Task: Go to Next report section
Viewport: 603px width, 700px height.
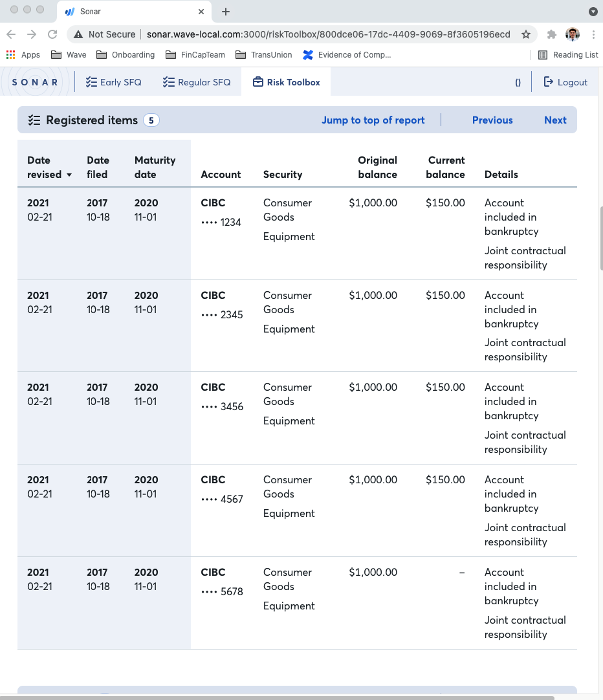Action: coord(555,120)
